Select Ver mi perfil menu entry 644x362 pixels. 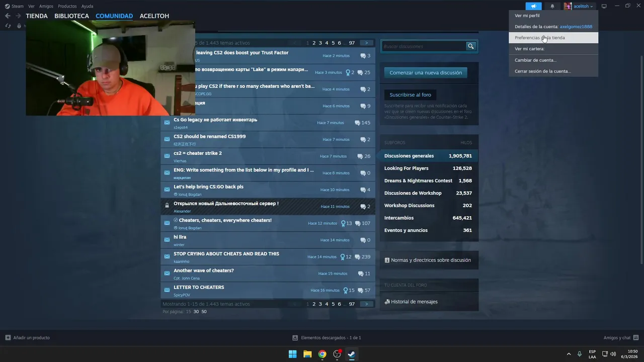pyautogui.click(x=553, y=16)
